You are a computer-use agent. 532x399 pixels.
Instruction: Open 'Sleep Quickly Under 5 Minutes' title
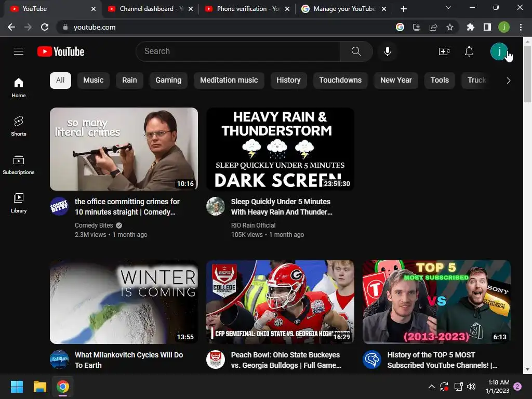(282, 207)
